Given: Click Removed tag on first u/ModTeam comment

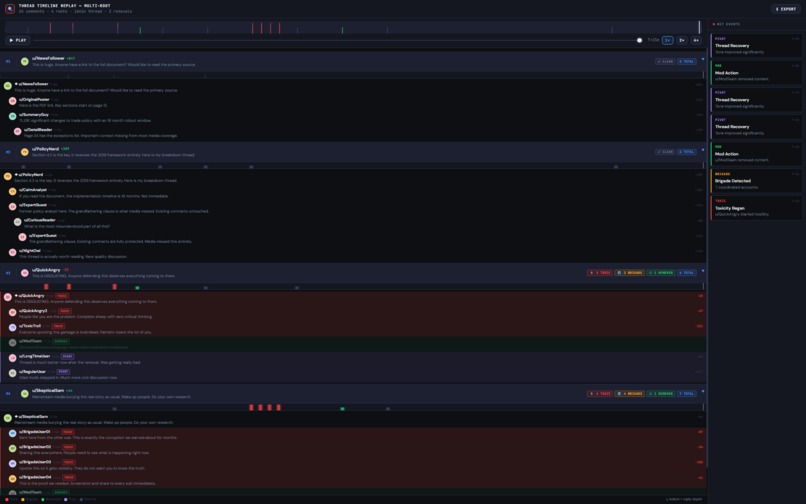Looking at the screenshot, I should [61, 341].
